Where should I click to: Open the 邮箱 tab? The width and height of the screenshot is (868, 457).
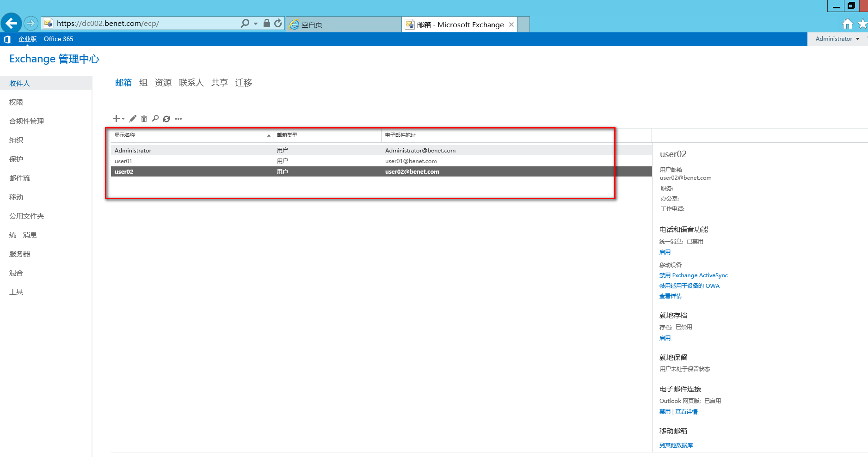click(x=123, y=83)
